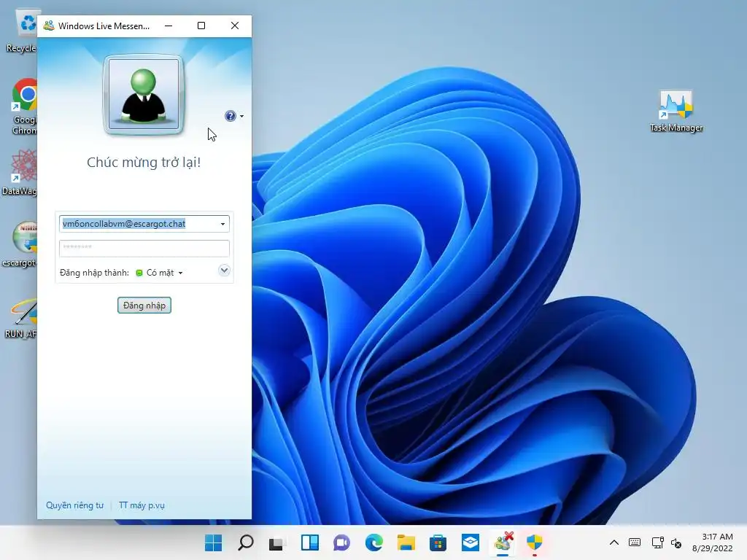Open Widgets panel on taskbar
The height and width of the screenshot is (560, 747).
[x=309, y=542]
